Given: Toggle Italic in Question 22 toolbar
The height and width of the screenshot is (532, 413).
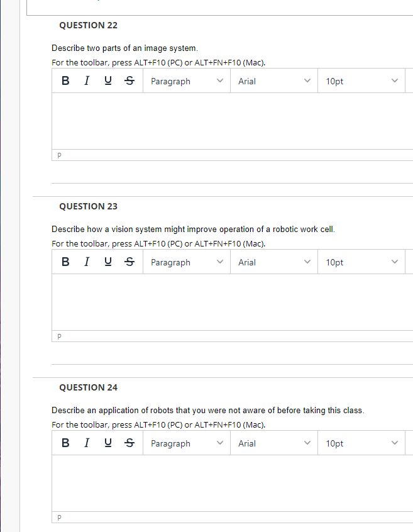Looking at the screenshot, I should (87, 80).
